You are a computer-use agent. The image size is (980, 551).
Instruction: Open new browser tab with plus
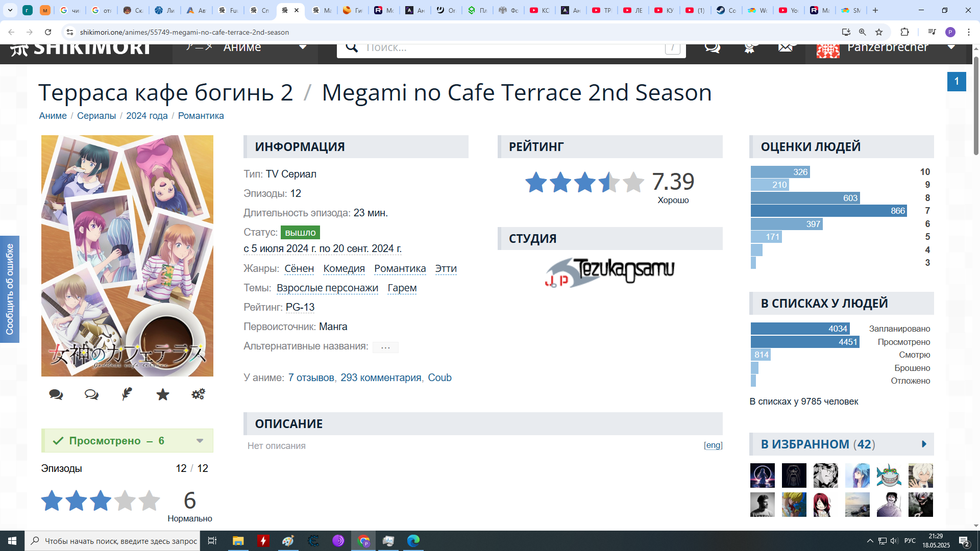pos(875,10)
